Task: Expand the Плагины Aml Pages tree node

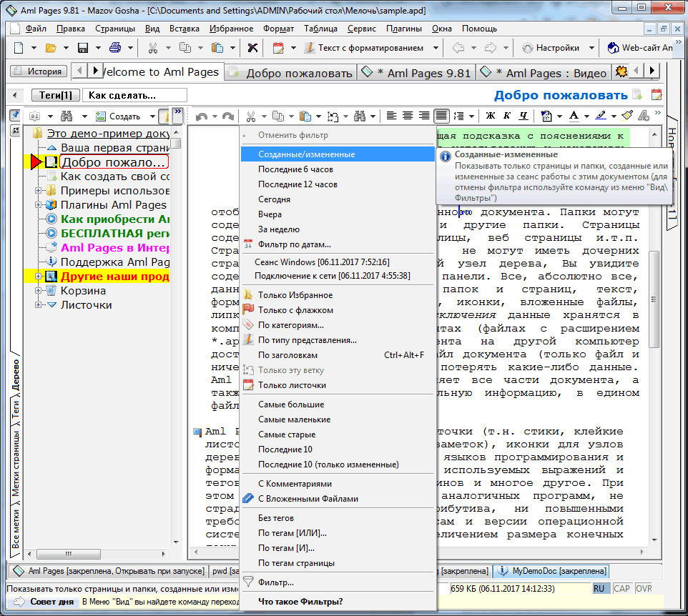Action: (38, 205)
